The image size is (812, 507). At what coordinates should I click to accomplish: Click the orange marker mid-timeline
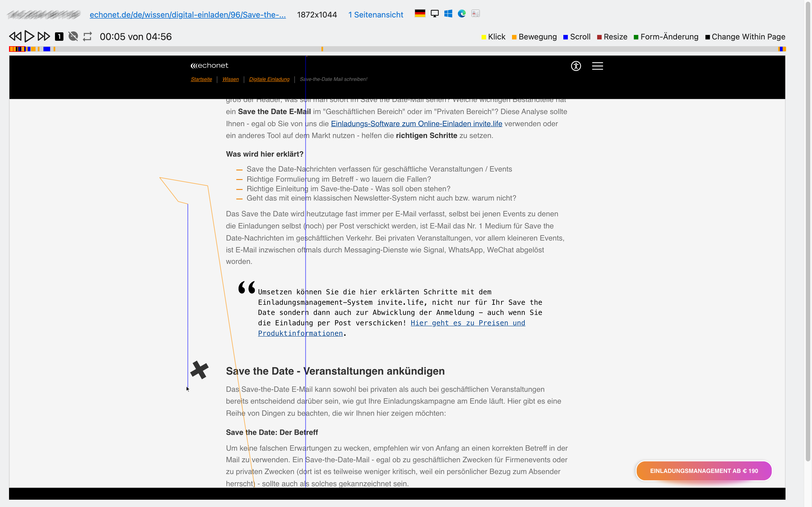322,49
